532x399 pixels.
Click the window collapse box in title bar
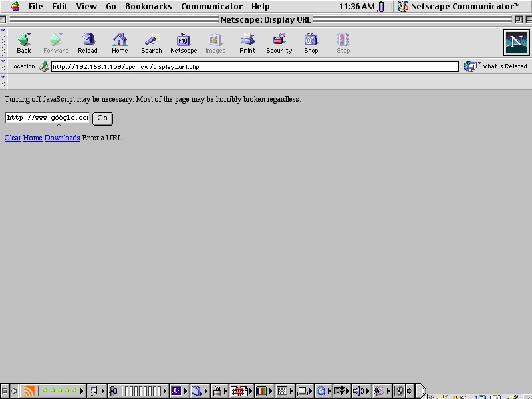coord(529,20)
